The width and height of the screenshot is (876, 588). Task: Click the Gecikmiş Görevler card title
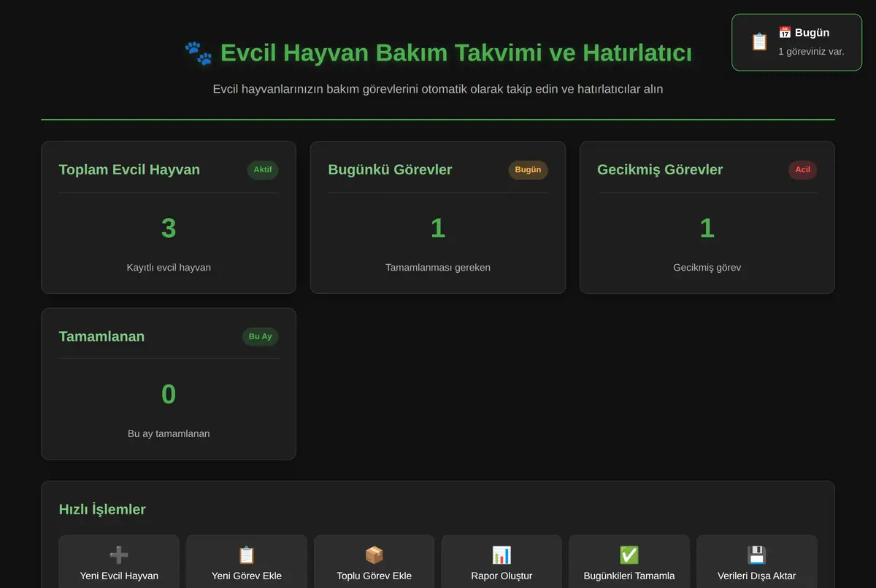pos(660,169)
